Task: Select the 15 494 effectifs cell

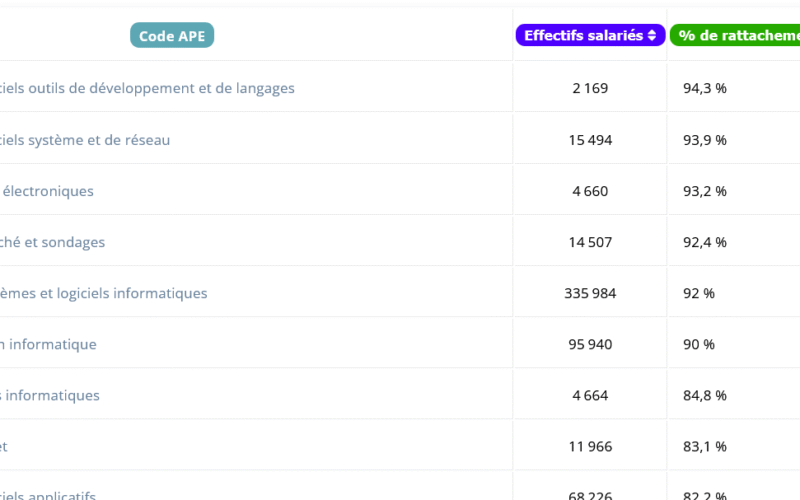Action: click(x=590, y=140)
